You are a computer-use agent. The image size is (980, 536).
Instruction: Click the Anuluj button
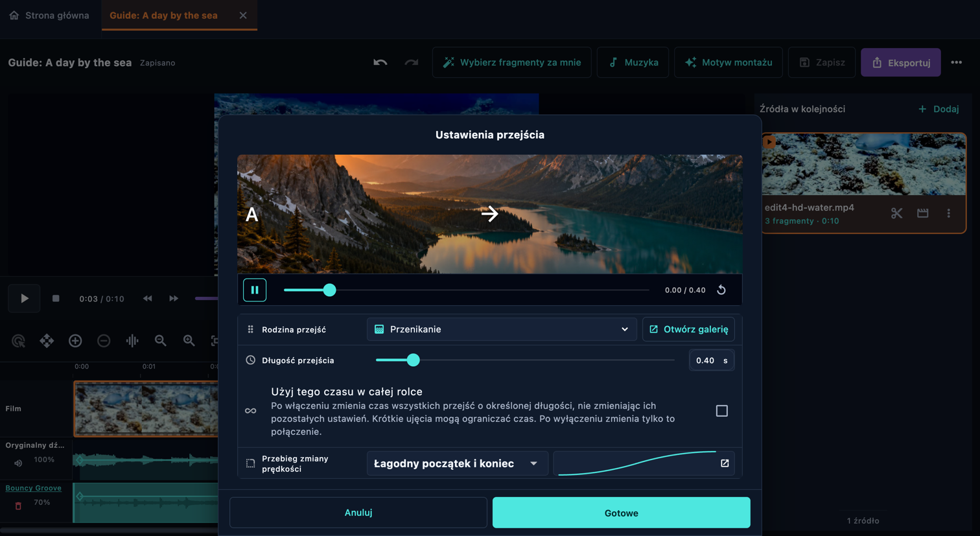358,513
